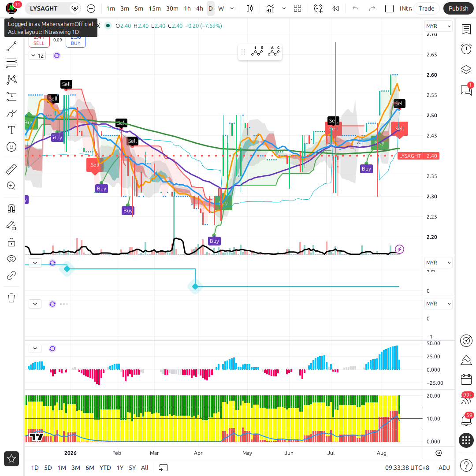Remove objects with trash icon

pyautogui.click(x=11, y=298)
